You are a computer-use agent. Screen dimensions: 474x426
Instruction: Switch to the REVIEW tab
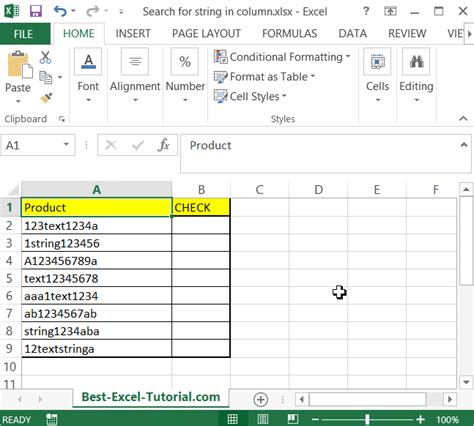[x=407, y=34]
